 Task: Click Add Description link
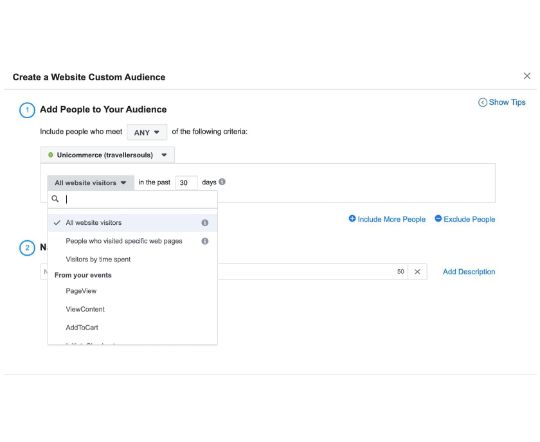point(469,272)
